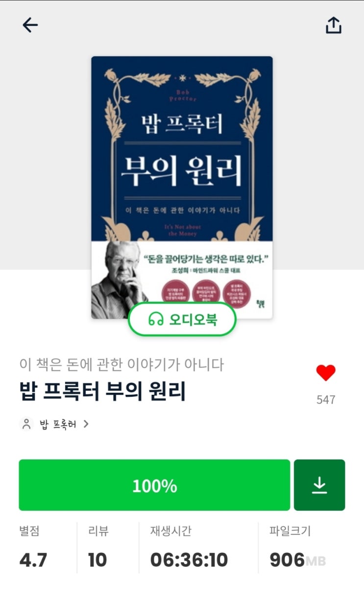Viewport: 364px width, 599px height.
Task: Expand author chevron beside 밥 프록터
Action: pos(86,424)
